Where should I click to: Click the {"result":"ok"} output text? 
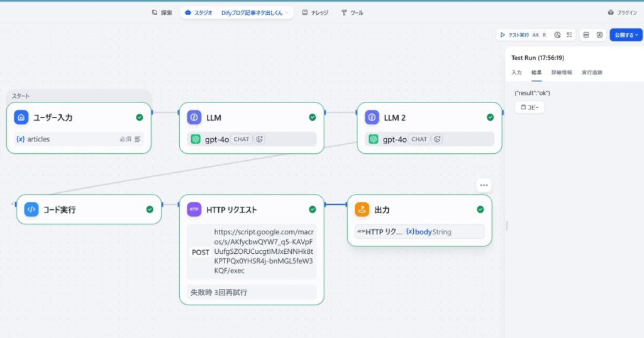(x=532, y=93)
